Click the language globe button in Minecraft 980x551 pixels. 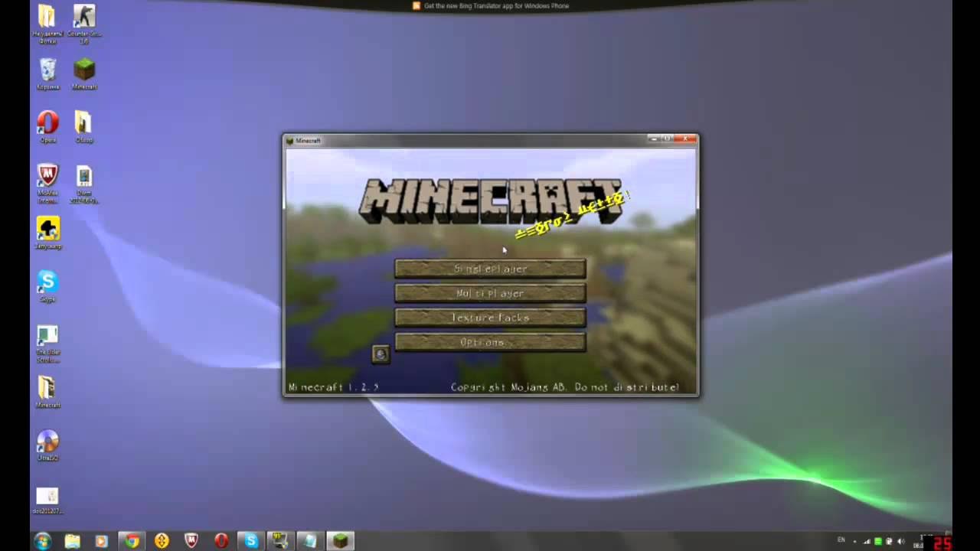point(381,354)
